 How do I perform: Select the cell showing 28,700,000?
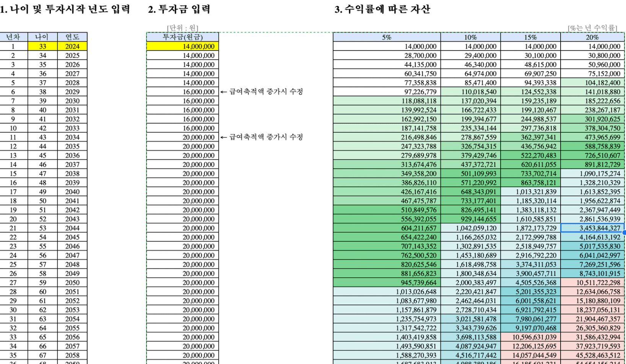(387, 55)
